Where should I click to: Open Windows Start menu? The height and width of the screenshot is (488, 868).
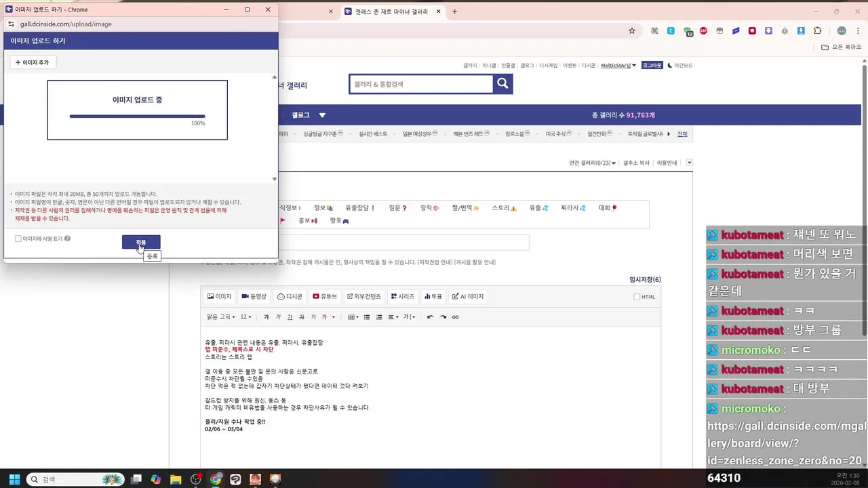coord(14,479)
